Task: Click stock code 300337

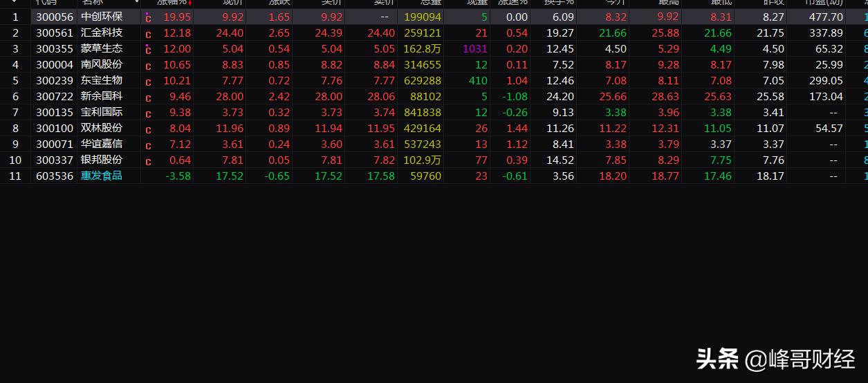Action: point(55,160)
